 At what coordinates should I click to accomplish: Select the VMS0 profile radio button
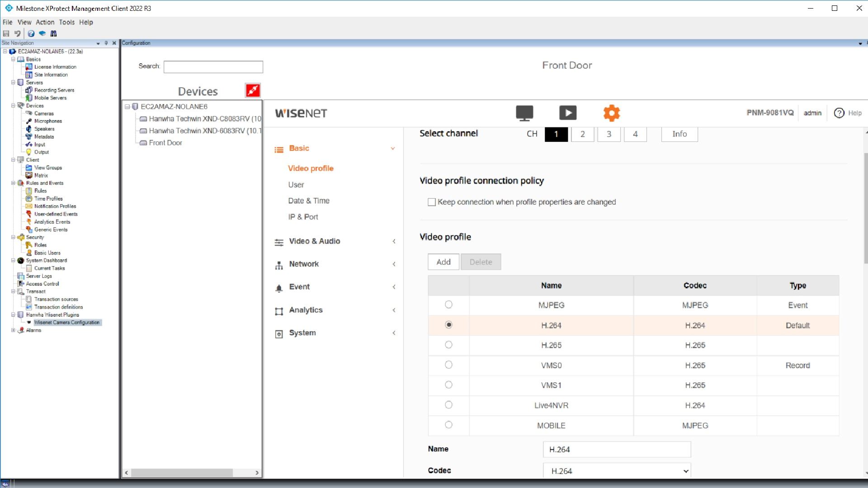tap(448, 365)
